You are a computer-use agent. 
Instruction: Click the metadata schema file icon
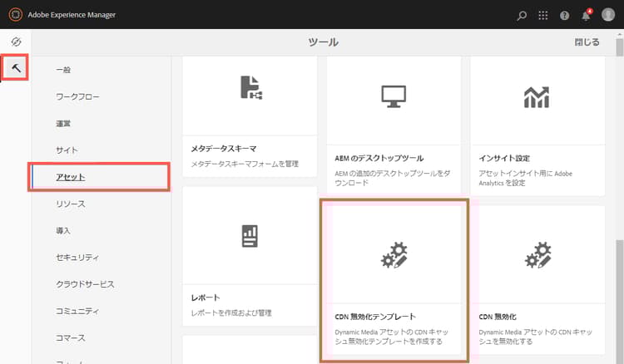[x=251, y=87]
